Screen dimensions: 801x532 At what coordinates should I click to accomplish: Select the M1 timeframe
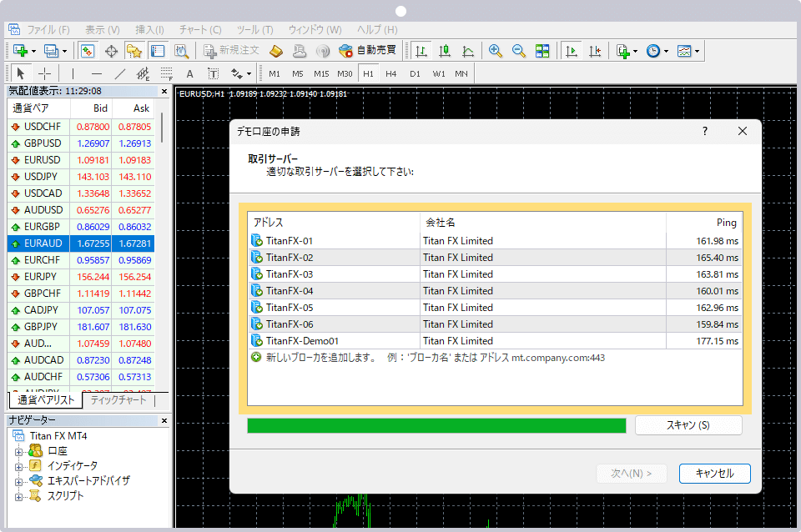pyautogui.click(x=275, y=73)
